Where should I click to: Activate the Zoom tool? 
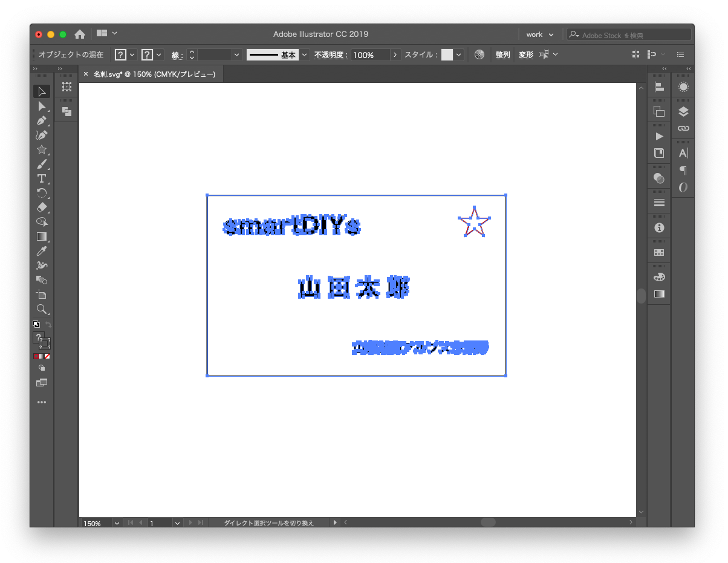(41, 309)
